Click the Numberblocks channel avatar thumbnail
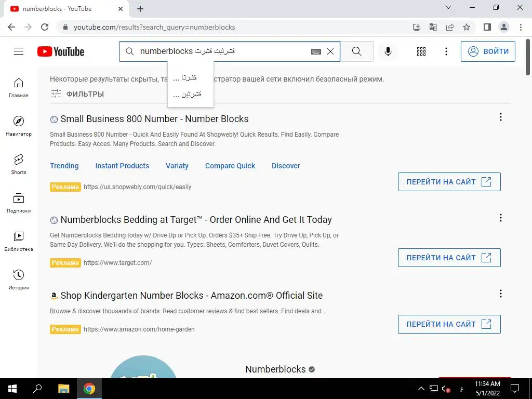 click(x=143, y=367)
